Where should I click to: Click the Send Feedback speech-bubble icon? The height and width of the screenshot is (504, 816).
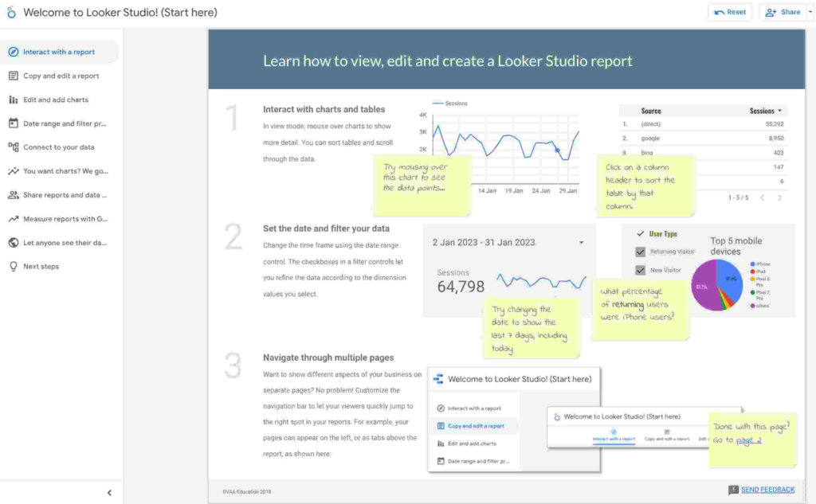click(x=733, y=489)
